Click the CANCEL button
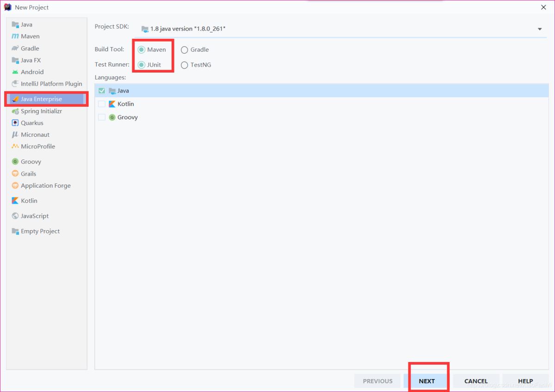 pyautogui.click(x=476, y=381)
